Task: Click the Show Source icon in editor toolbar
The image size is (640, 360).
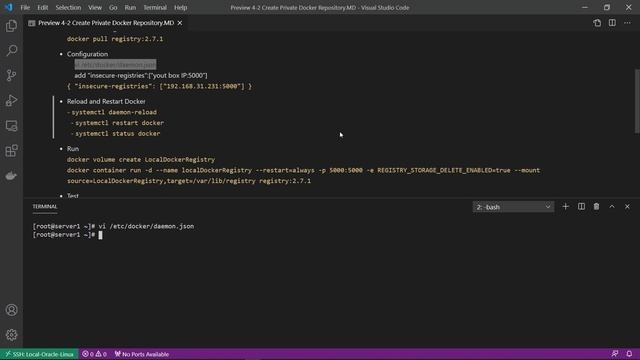Action: (597, 23)
